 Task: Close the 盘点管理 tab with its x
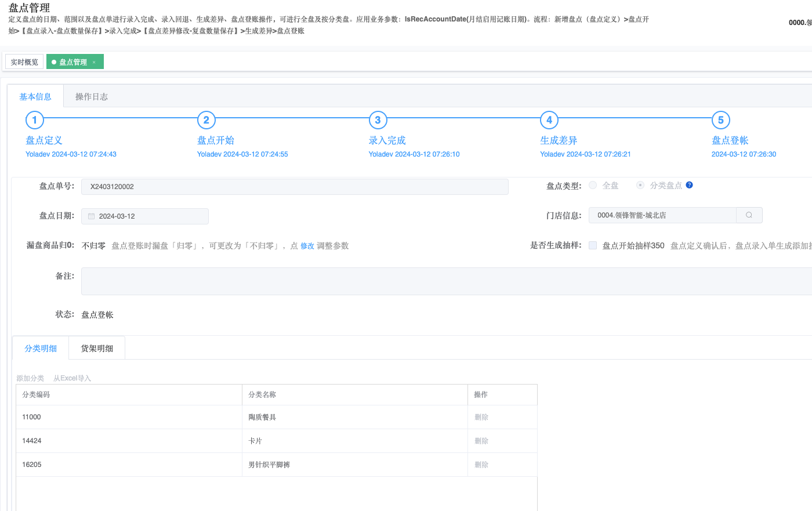coord(94,62)
